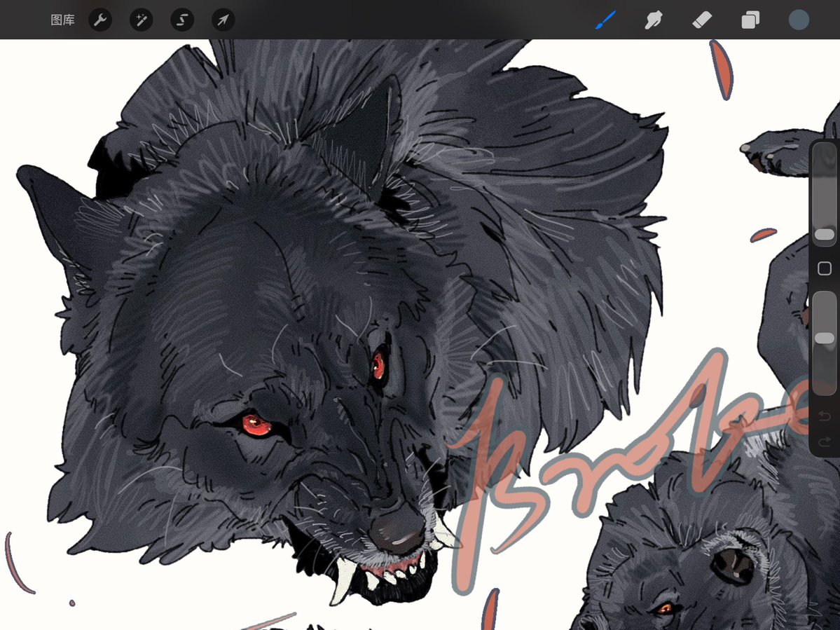Activate the Selection tool

(x=182, y=20)
